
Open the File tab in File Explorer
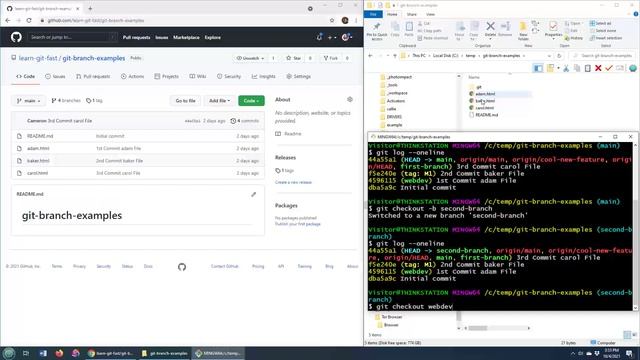[373, 14]
